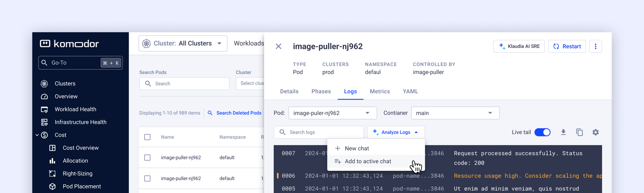The width and height of the screenshot is (644, 193).
Task: Switch to the Details tab
Action: click(289, 91)
